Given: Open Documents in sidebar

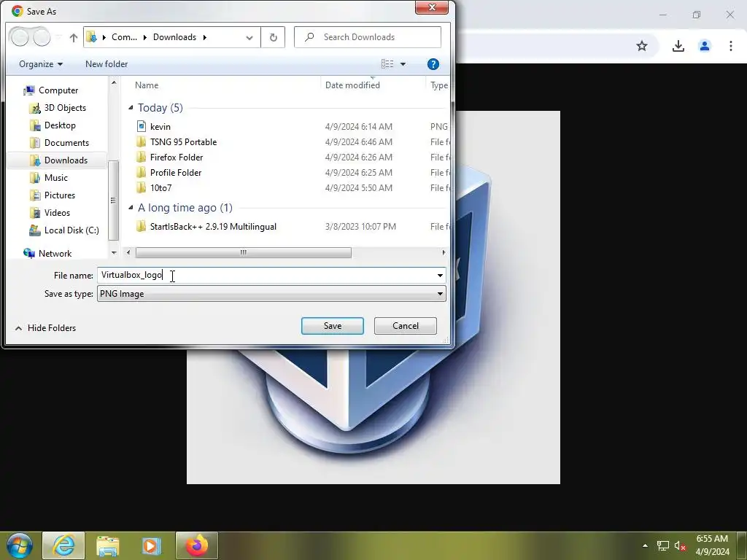Looking at the screenshot, I should (66, 143).
